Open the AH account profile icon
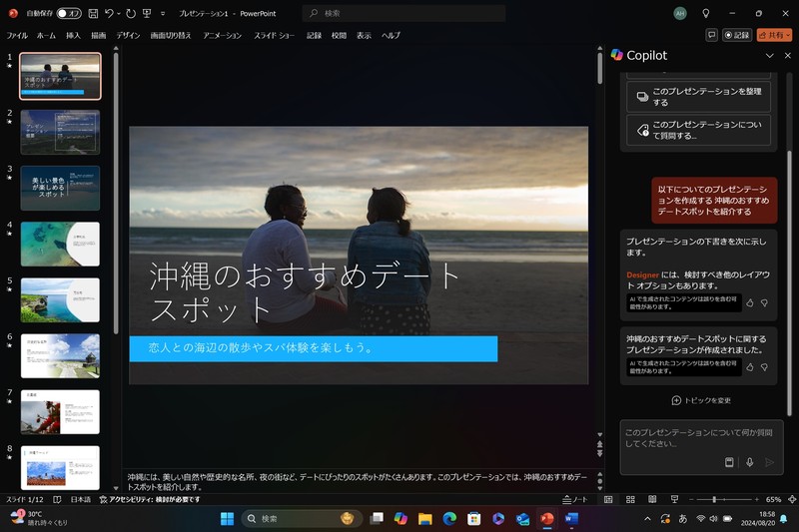The image size is (799, 532). [680, 14]
